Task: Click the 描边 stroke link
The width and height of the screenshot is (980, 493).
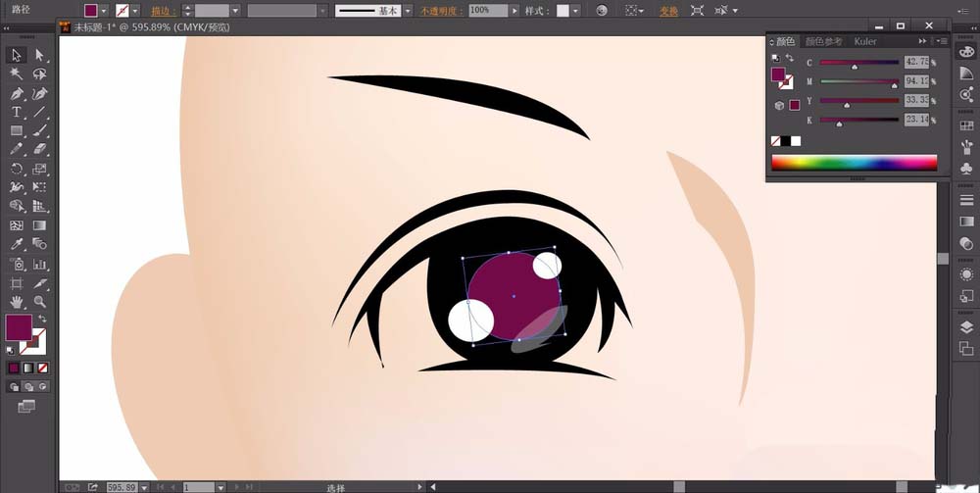Action: [160, 10]
